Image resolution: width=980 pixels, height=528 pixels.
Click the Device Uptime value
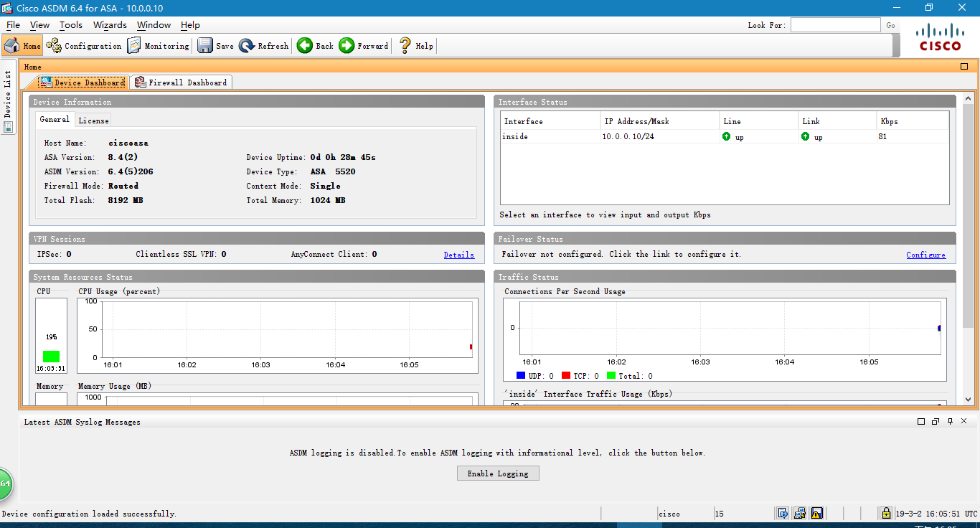point(343,157)
